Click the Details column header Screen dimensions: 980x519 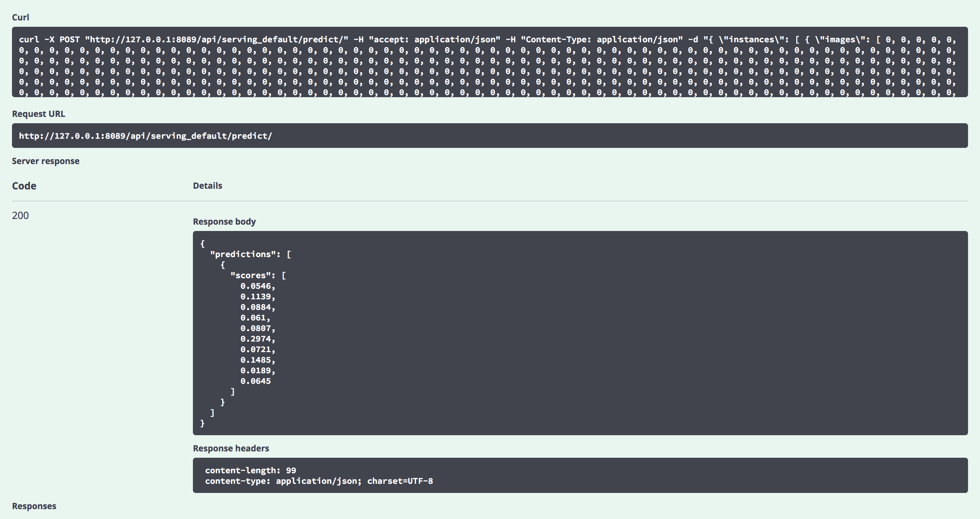pyautogui.click(x=207, y=186)
